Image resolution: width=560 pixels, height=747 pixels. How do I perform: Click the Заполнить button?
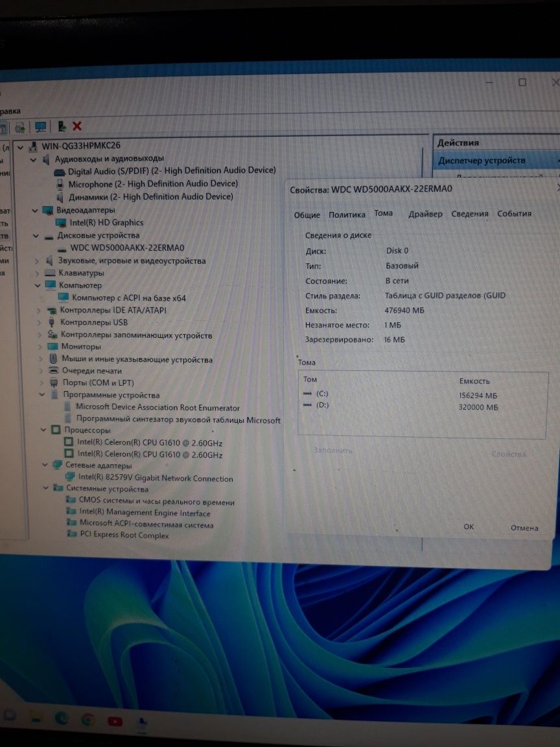[333, 450]
